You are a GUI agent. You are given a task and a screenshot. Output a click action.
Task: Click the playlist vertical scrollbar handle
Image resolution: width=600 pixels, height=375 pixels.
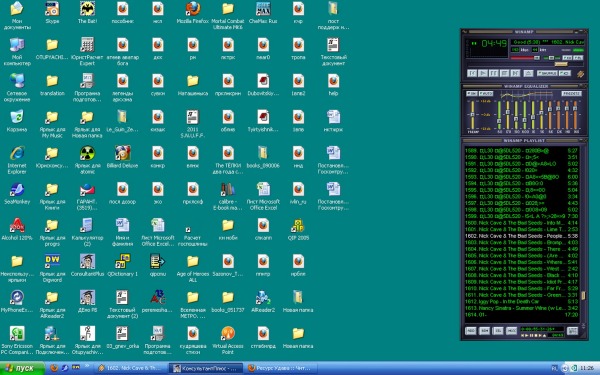[x=583, y=295]
